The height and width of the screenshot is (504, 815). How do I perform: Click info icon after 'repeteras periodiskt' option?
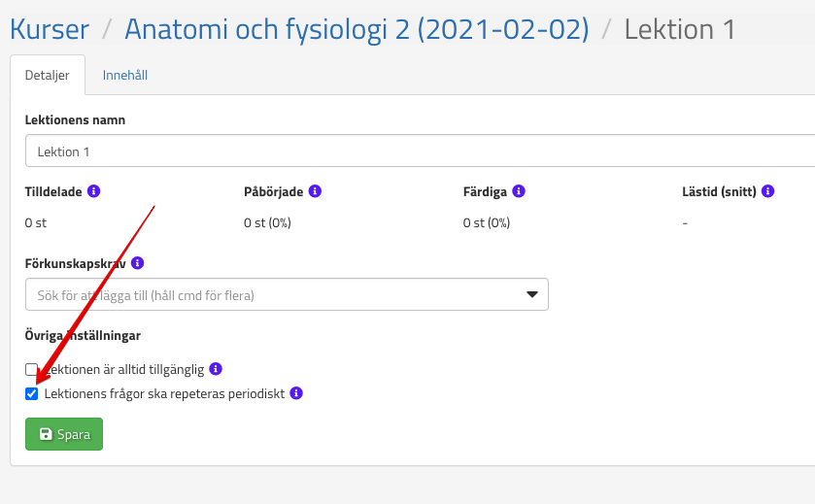click(x=296, y=393)
